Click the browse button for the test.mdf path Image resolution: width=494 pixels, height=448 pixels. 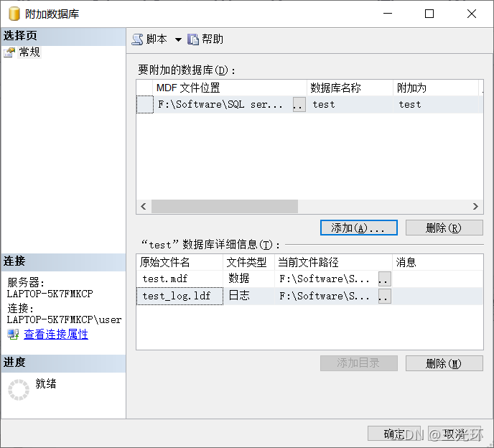(385, 279)
